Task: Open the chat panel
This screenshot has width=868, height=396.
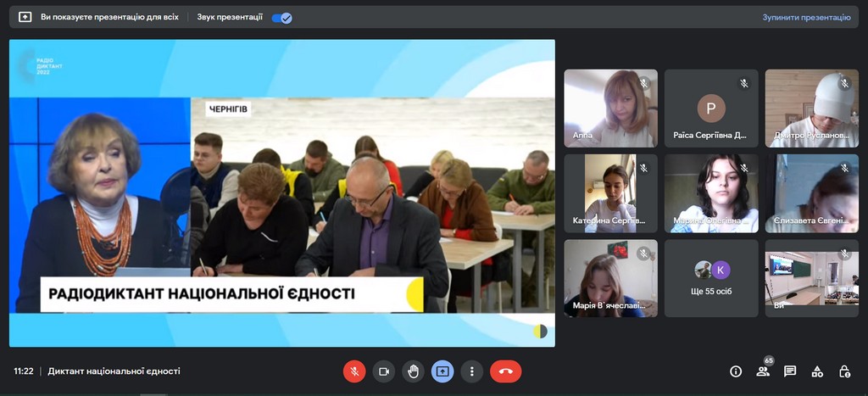Action: pyautogui.click(x=790, y=371)
